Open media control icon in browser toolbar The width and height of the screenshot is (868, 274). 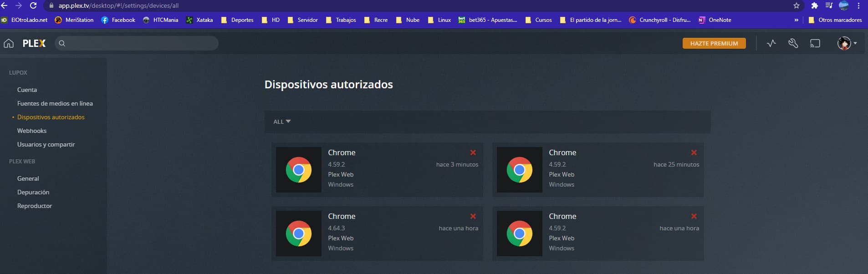829,5
